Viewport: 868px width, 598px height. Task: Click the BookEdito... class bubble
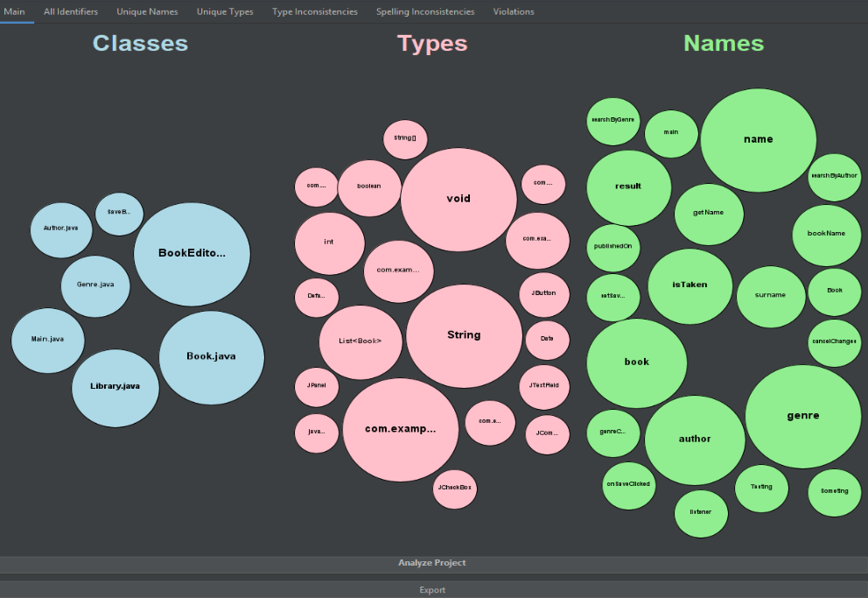pyautogui.click(x=192, y=254)
